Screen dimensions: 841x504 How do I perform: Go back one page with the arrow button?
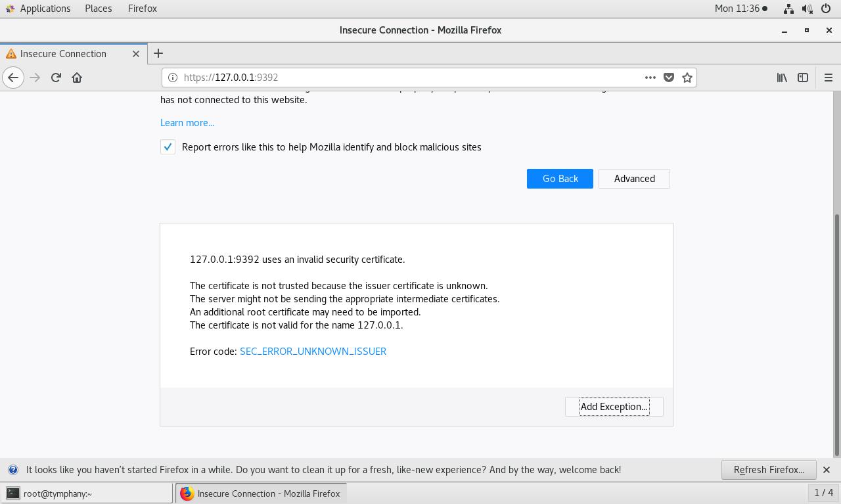(13, 78)
